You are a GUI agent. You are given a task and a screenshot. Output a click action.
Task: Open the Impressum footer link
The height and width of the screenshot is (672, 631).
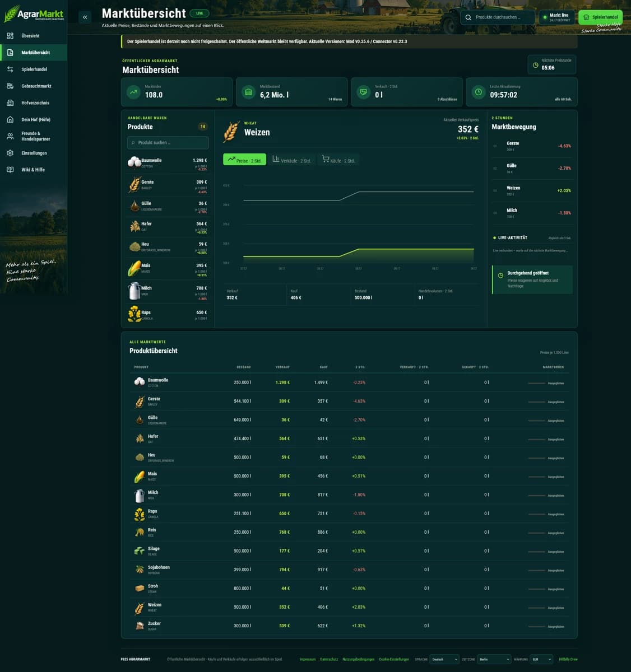[308, 659]
